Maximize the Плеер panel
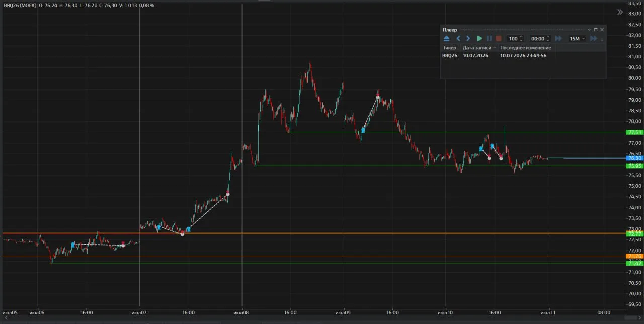 [x=596, y=30]
